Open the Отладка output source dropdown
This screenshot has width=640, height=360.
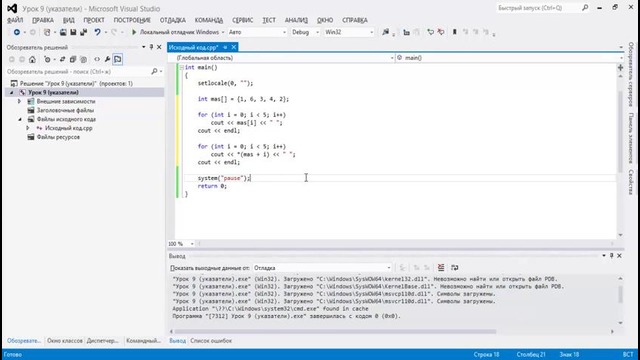[x=322, y=268]
